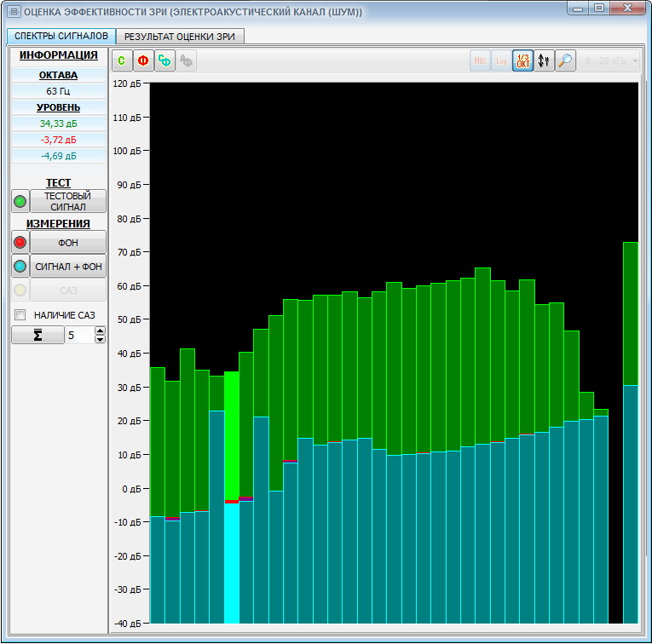Toggle the cyan СИГНАЛ + ФОН indicator

tap(20, 267)
